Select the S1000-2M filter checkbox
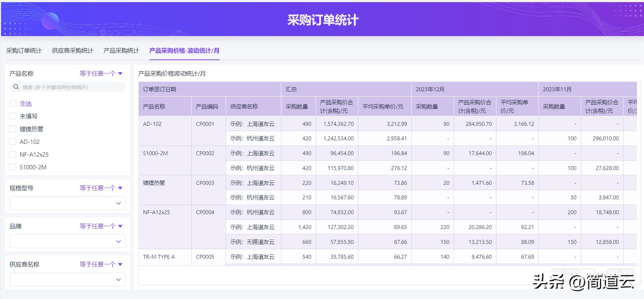Image resolution: width=644 pixels, height=299 pixels. point(13,167)
